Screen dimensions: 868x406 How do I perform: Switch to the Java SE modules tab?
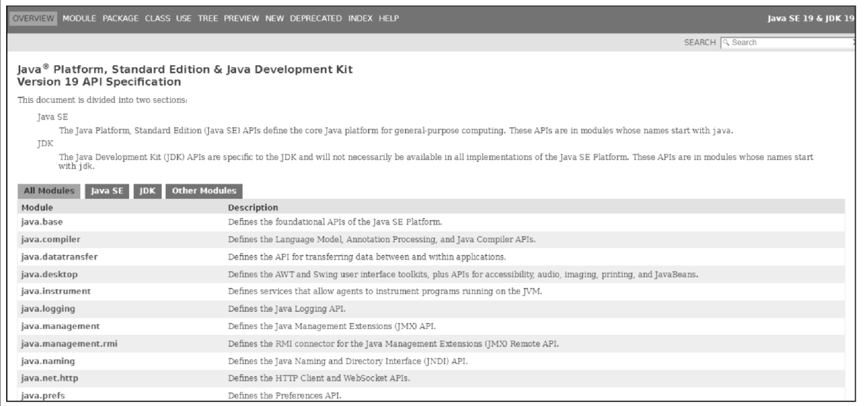tap(107, 191)
